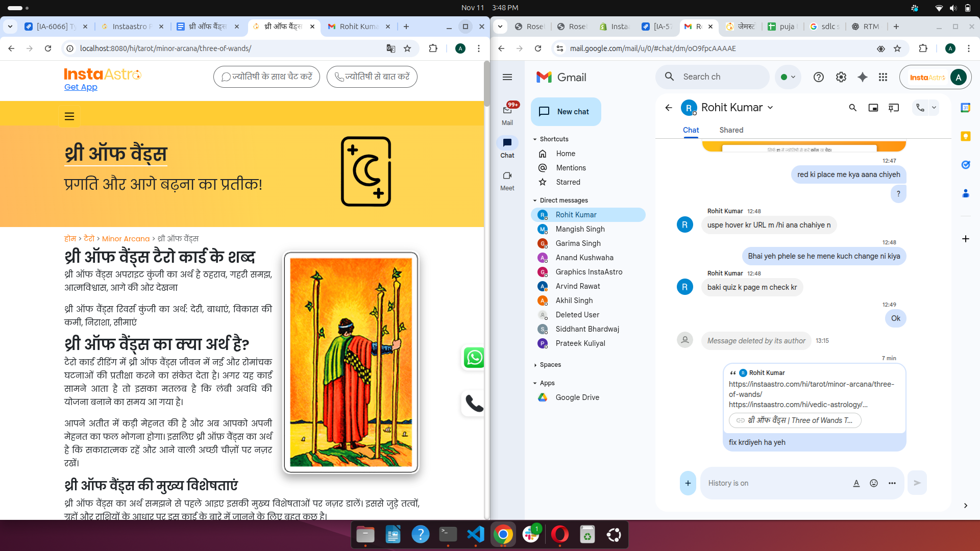
Task: Click the New chat button
Action: tap(566, 112)
